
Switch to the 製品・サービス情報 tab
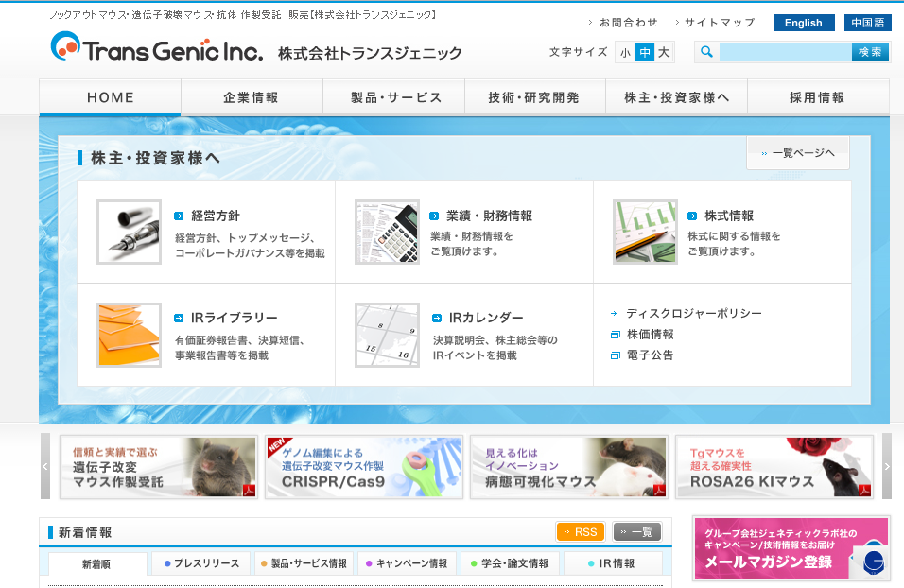(x=304, y=563)
